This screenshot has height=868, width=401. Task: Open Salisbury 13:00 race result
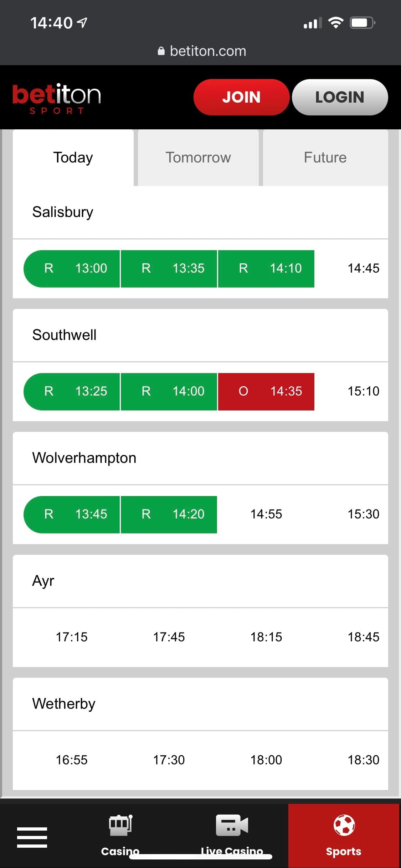[72, 268]
